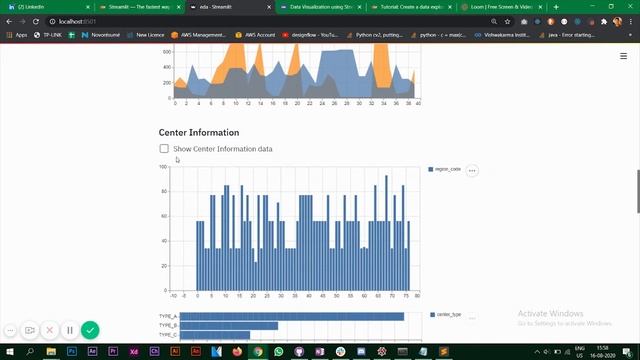This screenshot has height=360, width=640.
Task: Click the TYPE_A bar in chart
Action: pyautogui.click(x=292, y=316)
